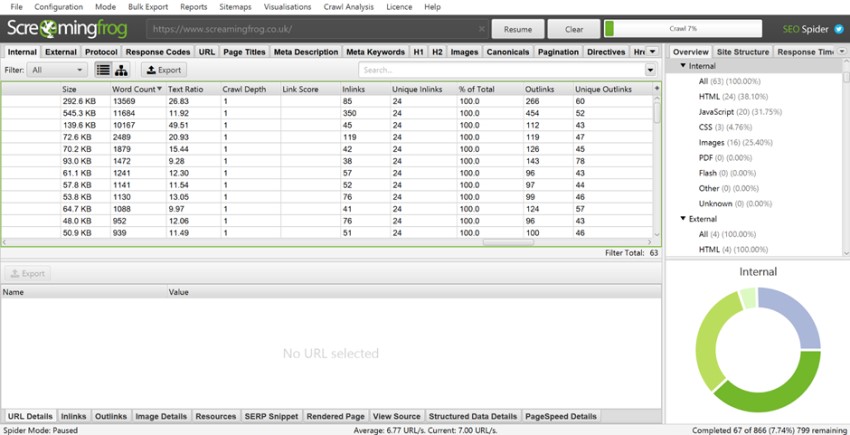The width and height of the screenshot is (850, 435).
Task: Switch to the Response Codes tab
Action: [x=158, y=51]
